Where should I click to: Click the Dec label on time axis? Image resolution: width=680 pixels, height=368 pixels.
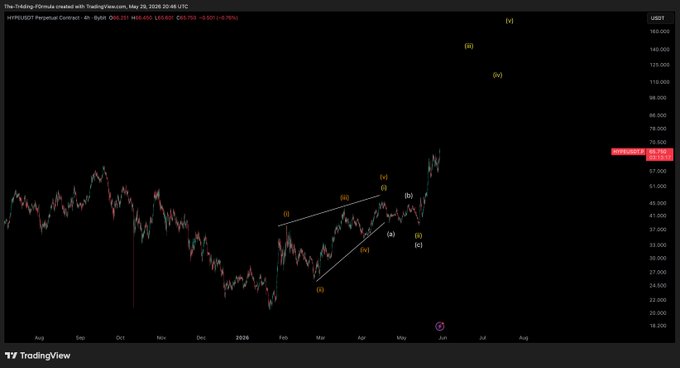point(201,338)
